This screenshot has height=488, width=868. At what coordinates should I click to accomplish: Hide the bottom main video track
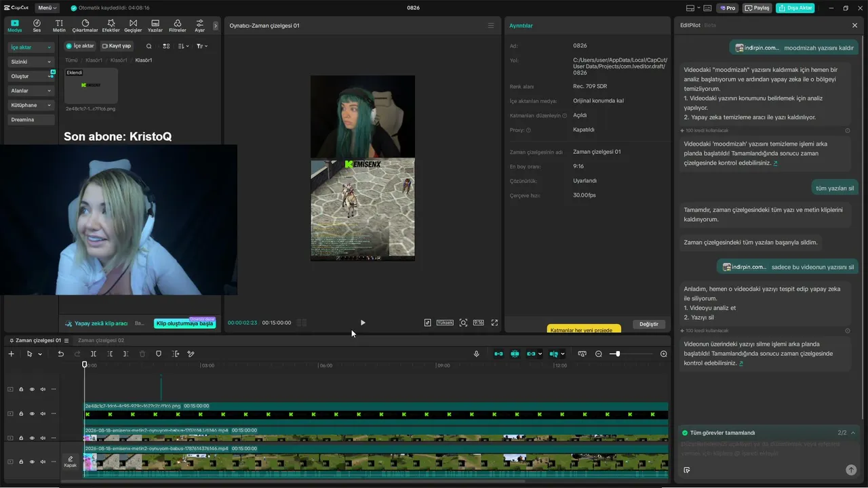click(x=32, y=462)
